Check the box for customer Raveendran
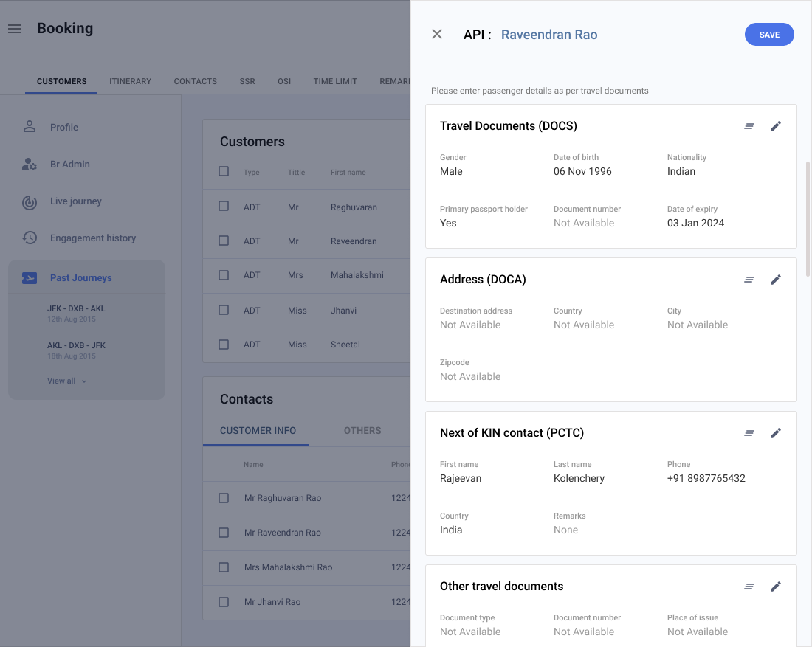This screenshot has width=812, height=647. coord(224,241)
